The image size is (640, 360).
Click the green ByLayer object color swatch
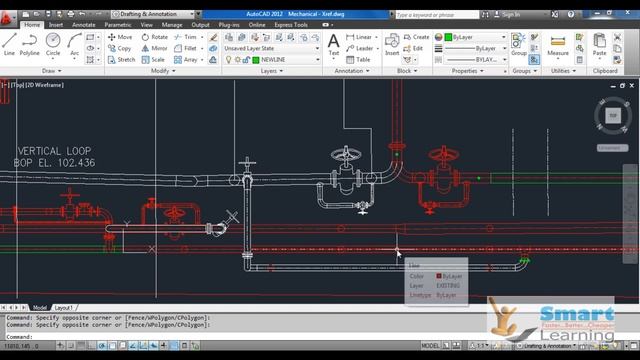pyautogui.click(x=448, y=37)
